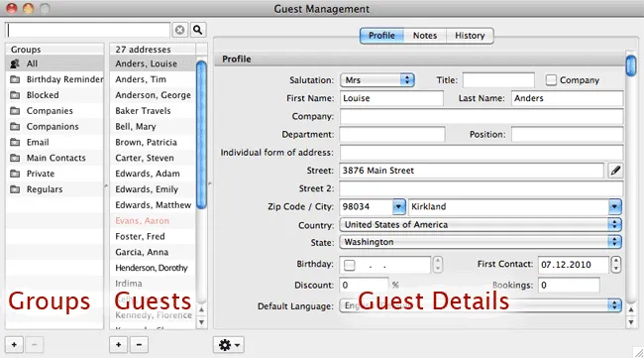Click the Companions group folder icon
644x358 pixels.
(x=15, y=127)
